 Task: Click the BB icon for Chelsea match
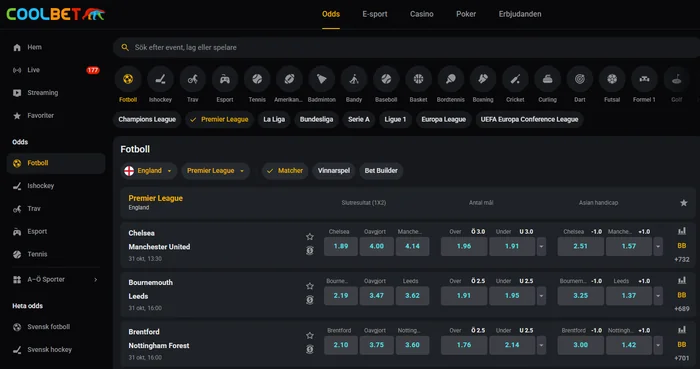coord(682,246)
